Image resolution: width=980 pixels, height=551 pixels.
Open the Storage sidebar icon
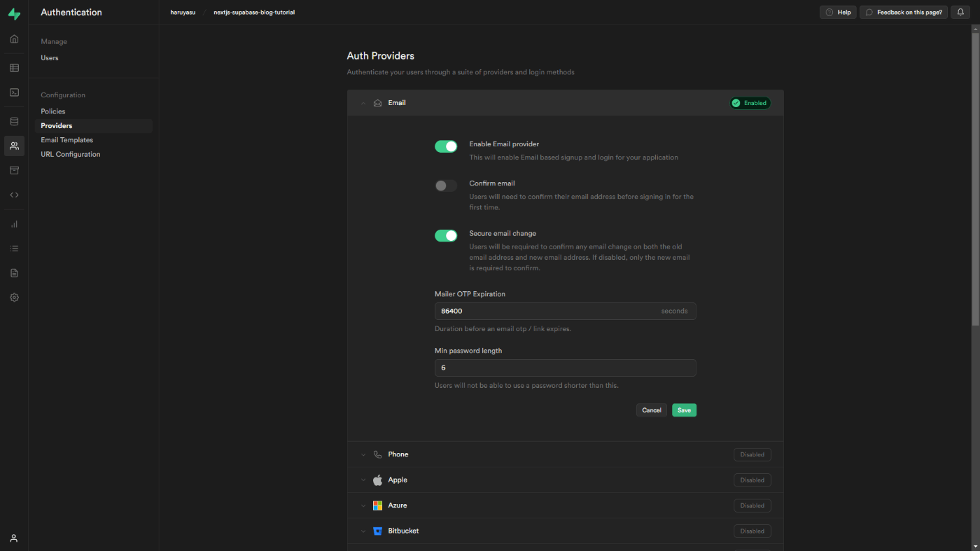(x=14, y=170)
